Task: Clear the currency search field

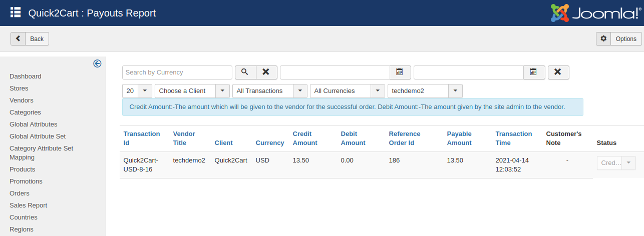Action: click(x=266, y=72)
